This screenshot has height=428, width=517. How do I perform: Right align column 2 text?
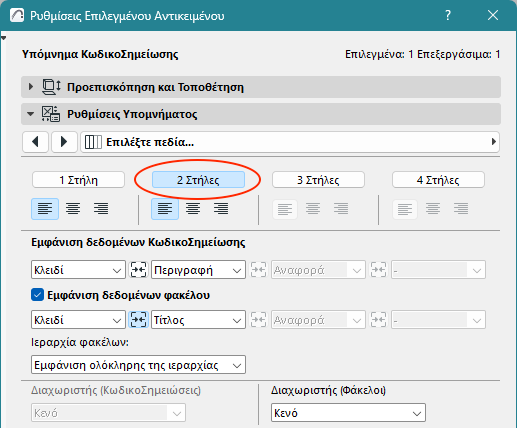pyautogui.click(x=221, y=209)
